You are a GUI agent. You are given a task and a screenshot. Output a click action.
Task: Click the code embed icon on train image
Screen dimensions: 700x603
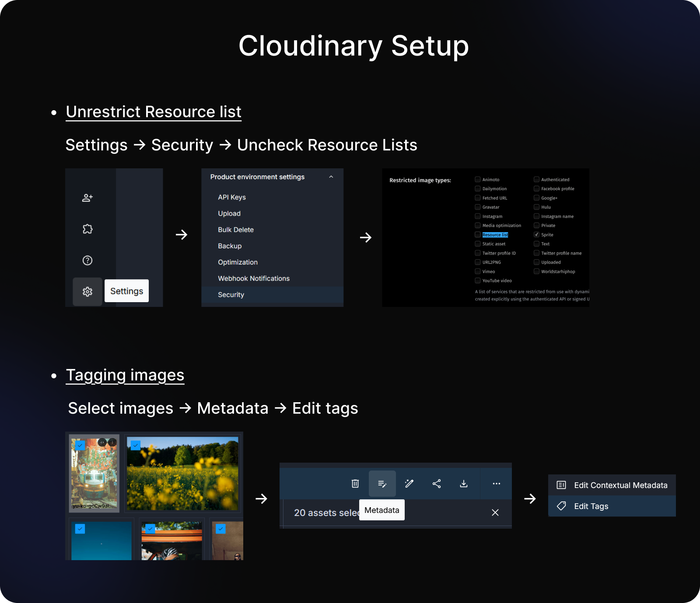click(x=102, y=443)
